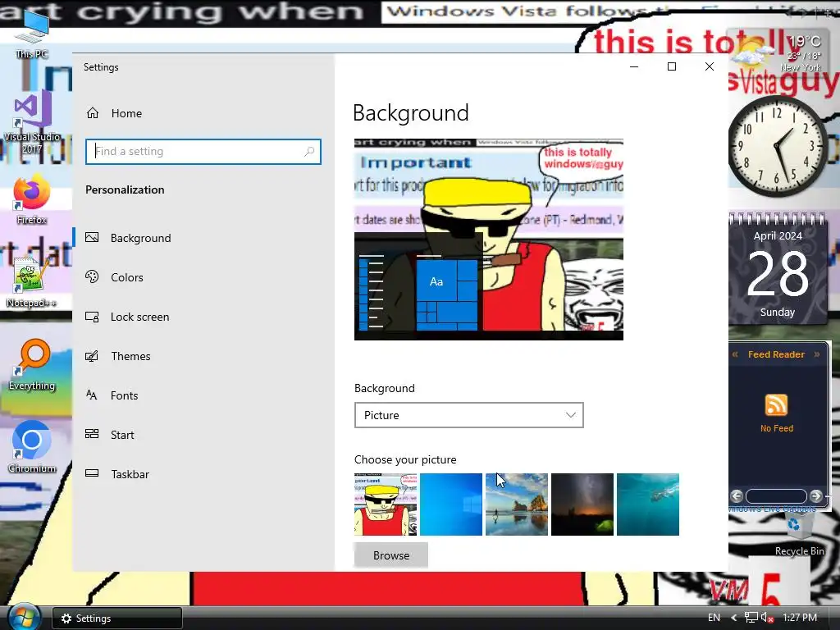Click the gadget gallery left arrow
The image size is (840, 630).
click(x=737, y=496)
